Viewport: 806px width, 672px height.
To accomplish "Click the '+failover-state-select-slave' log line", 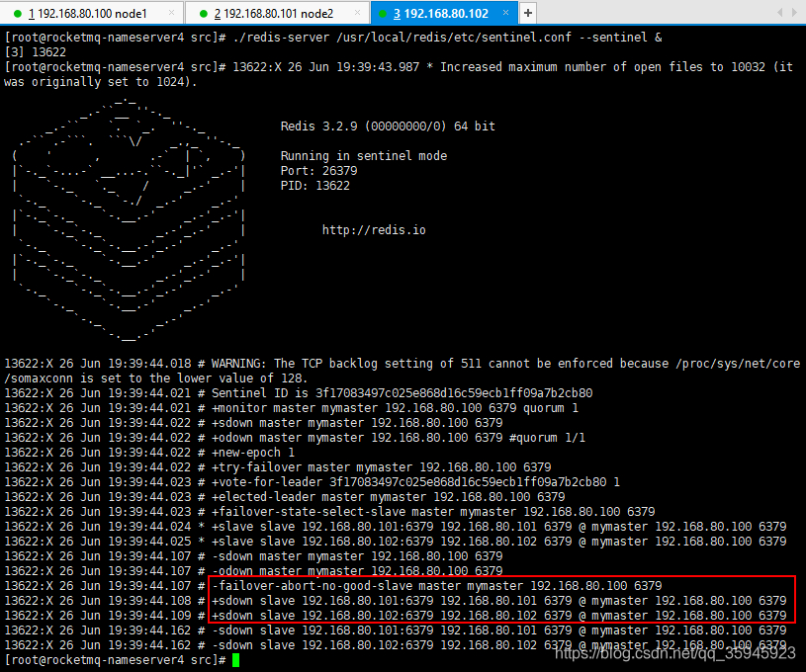I will pos(330,512).
